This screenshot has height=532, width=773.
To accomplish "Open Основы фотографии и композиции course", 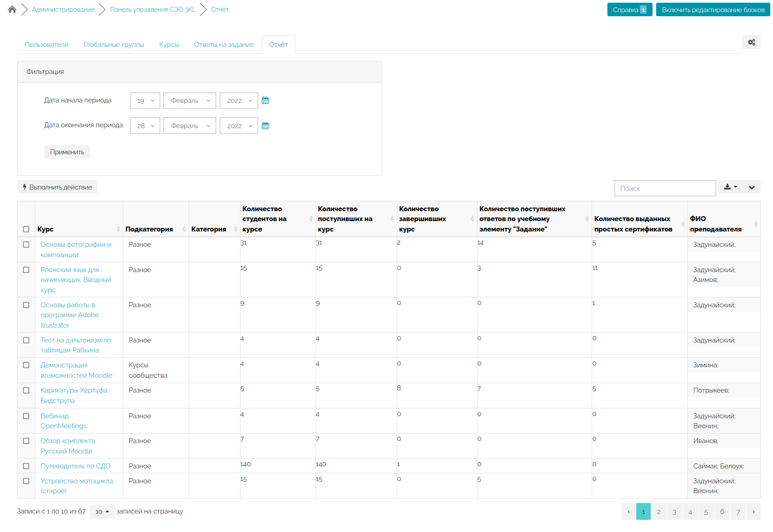I will pos(76,250).
